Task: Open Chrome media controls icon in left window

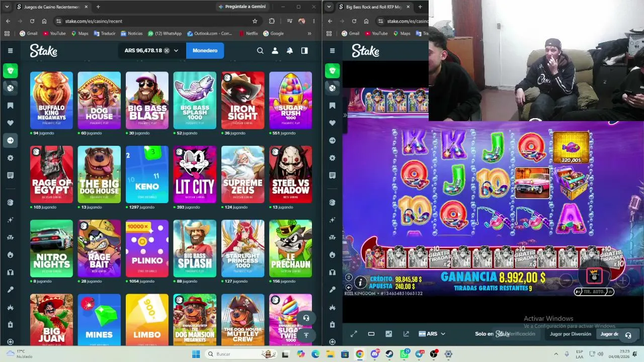Action: point(289,21)
